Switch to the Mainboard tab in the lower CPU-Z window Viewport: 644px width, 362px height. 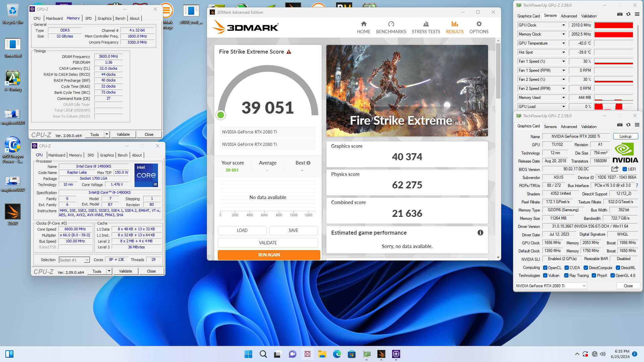(57, 155)
